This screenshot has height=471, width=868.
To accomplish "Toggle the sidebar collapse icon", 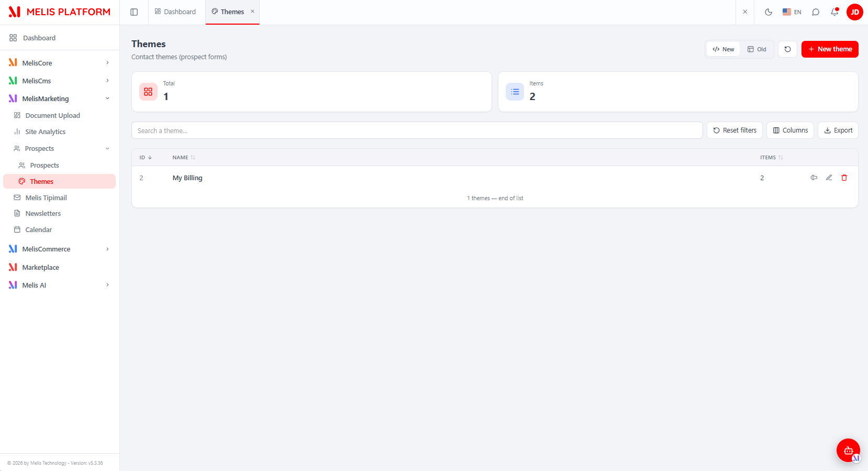I will click(134, 12).
